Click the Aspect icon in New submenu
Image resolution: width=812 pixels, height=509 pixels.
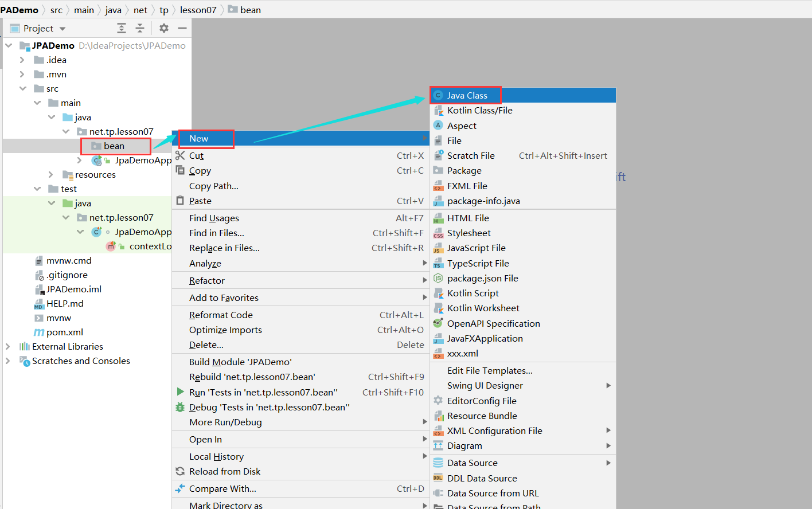[439, 126]
